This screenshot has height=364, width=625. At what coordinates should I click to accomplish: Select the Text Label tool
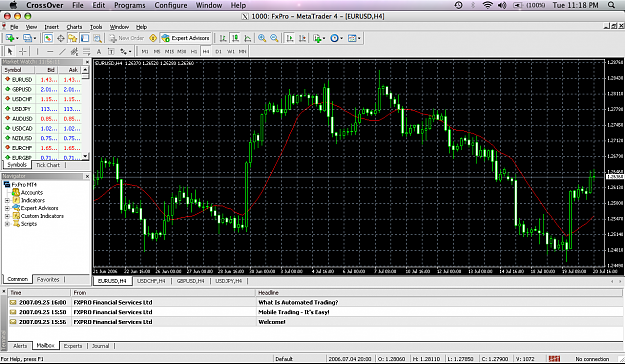(111, 51)
